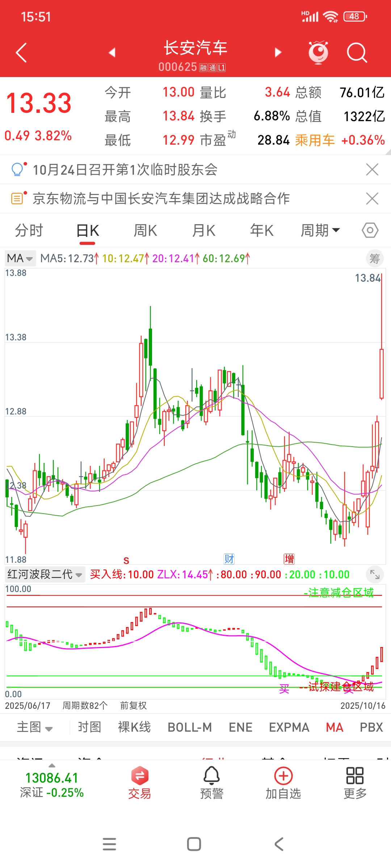The width and height of the screenshot is (391, 868).
Task: Tap the Android recent-apps menu button
Action: tap(109, 844)
